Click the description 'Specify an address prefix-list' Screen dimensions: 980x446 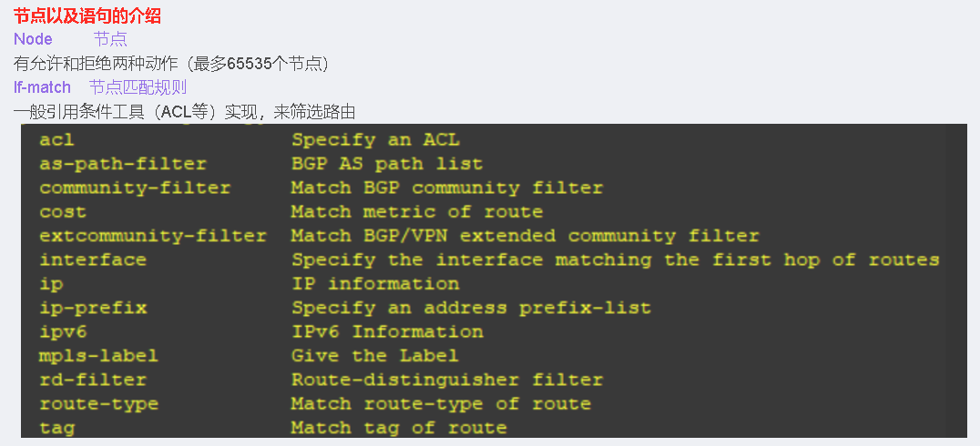coord(471,308)
